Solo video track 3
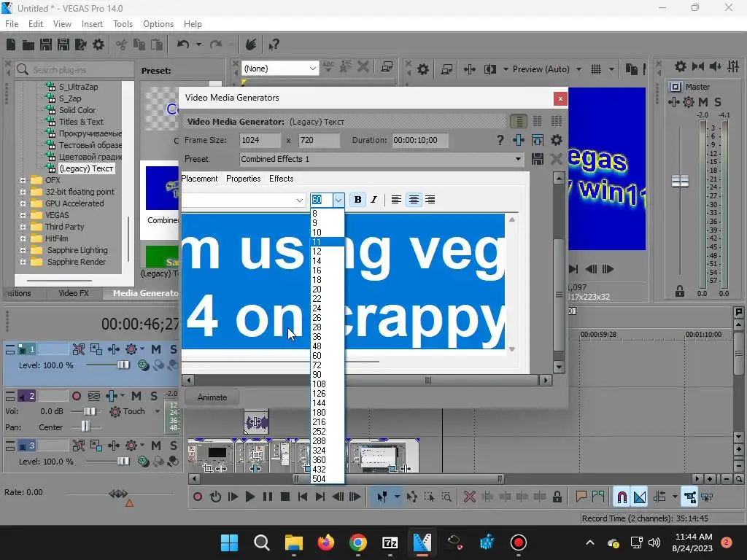 click(x=173, y=446)
